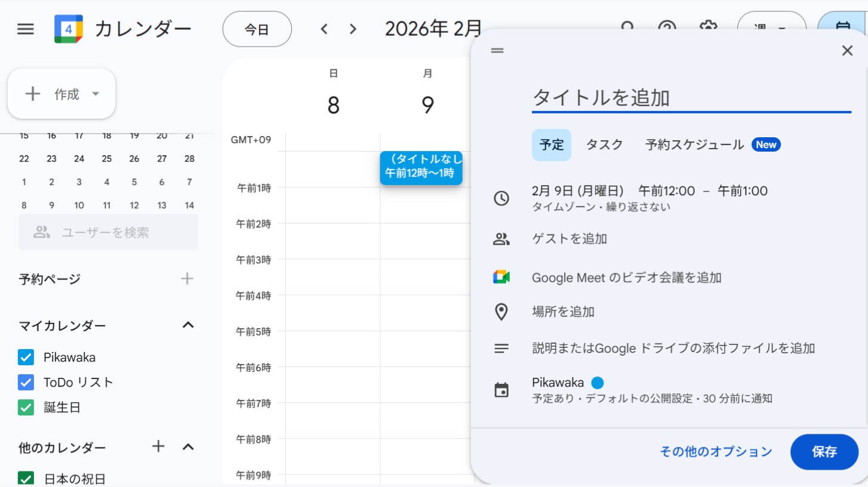Toggle the ToDo リスト checkbox

26,382
